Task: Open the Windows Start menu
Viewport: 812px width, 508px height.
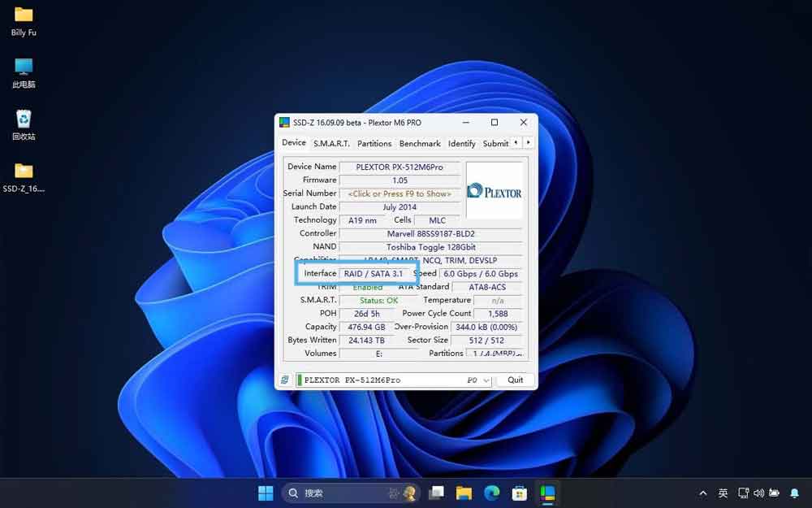Action: tap(266, 493)
